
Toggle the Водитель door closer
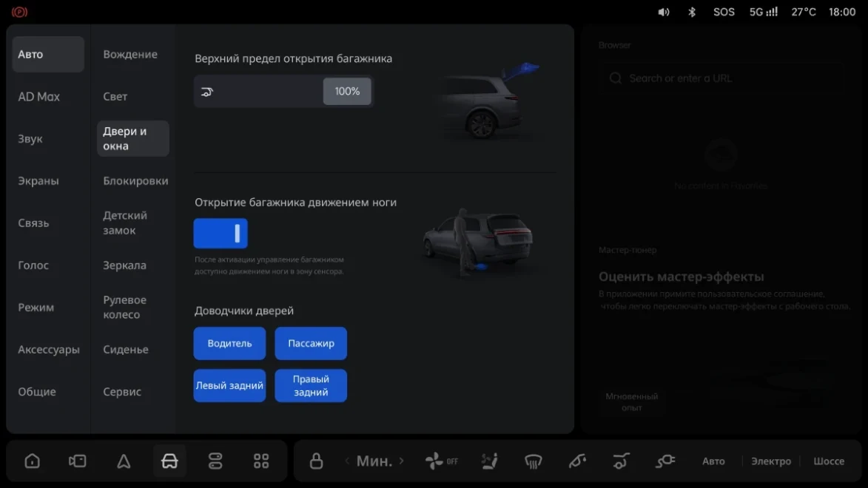[229, 344]
